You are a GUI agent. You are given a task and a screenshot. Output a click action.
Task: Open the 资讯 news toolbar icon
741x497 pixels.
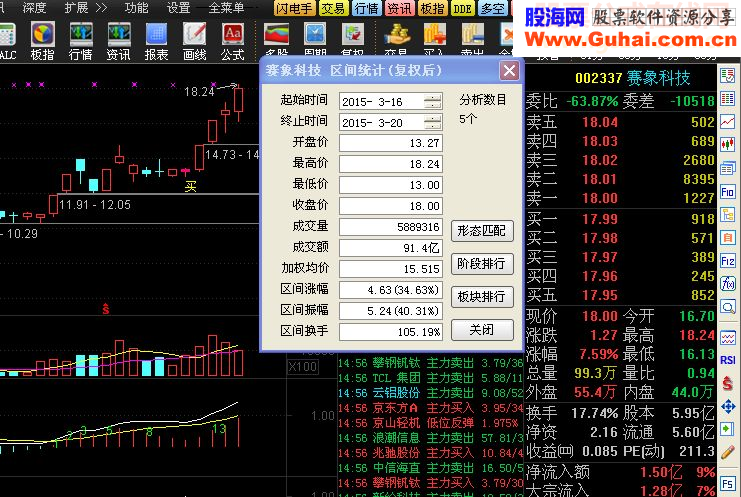119,36
